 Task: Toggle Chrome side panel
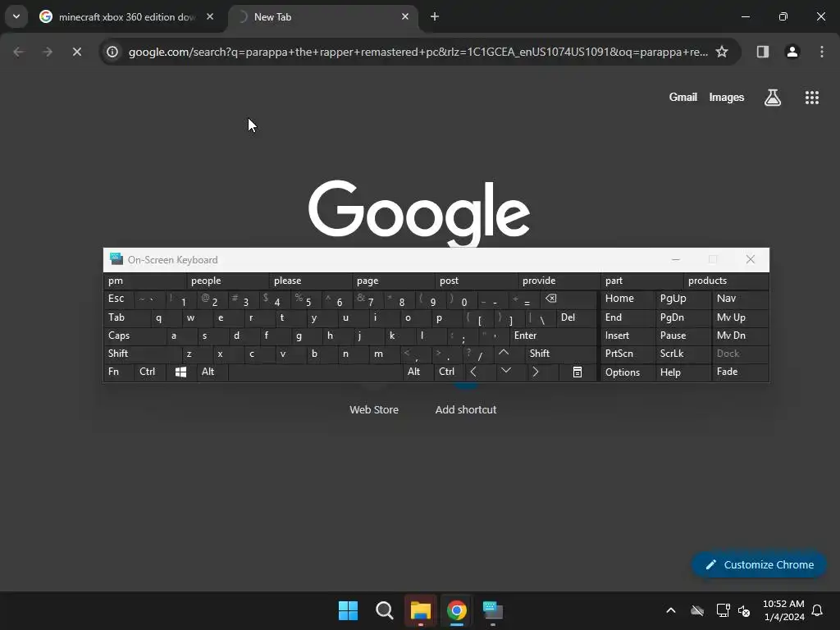(x=762, y=52)
